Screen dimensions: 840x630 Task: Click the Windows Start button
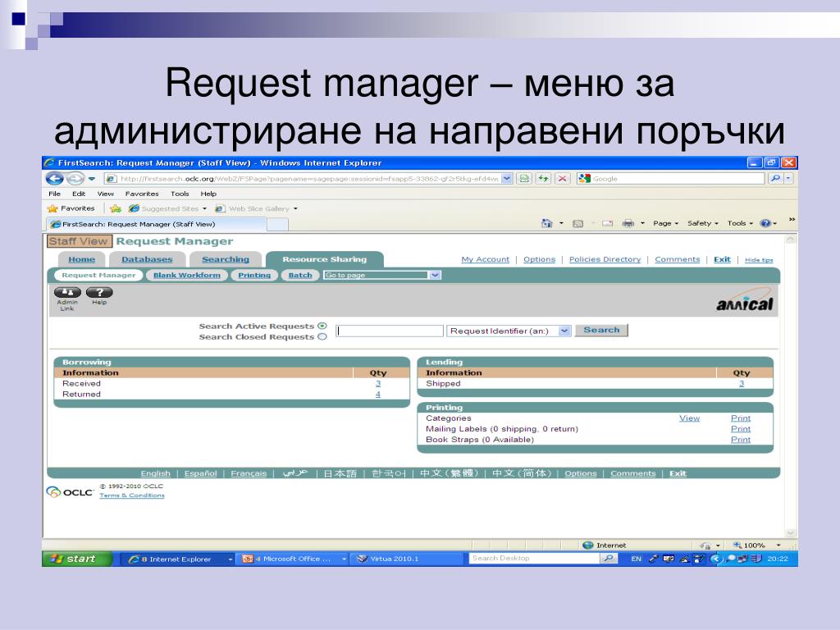(77, 559)
